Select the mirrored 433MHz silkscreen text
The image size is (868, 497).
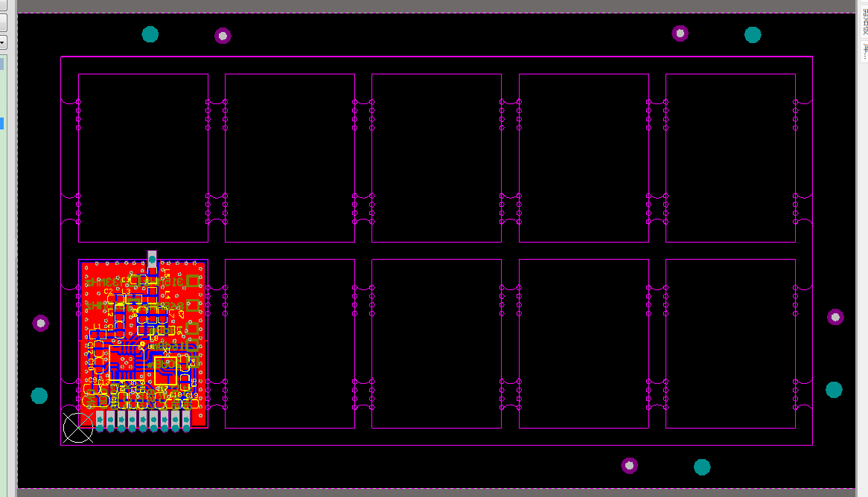coord(107,282)
